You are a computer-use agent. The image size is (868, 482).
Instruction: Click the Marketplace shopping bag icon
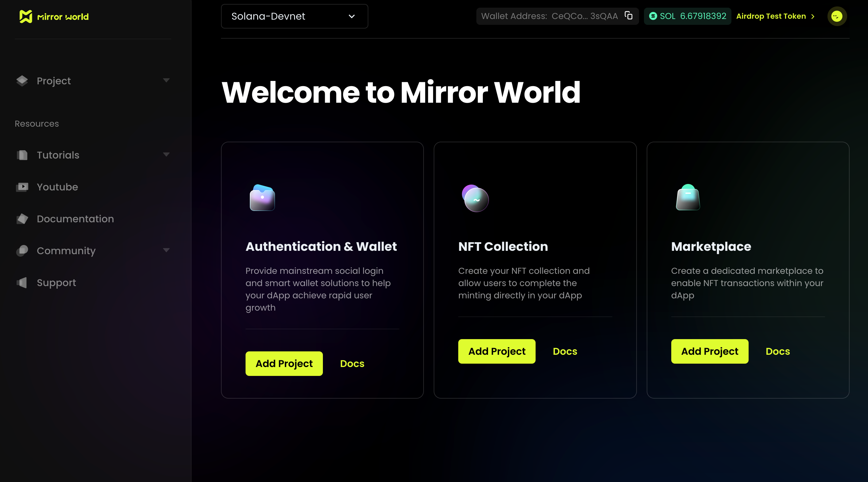point(688,197)
